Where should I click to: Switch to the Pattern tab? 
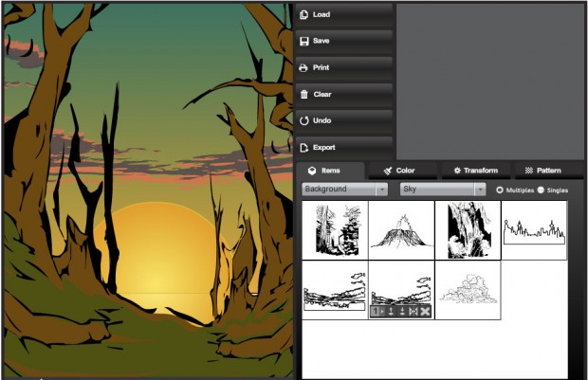tap(549, 171)
